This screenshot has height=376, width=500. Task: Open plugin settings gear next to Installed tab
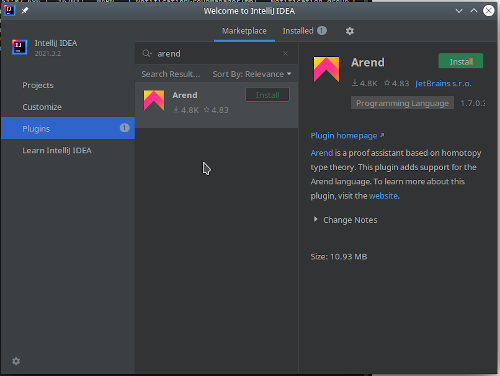tap(350, 31)
